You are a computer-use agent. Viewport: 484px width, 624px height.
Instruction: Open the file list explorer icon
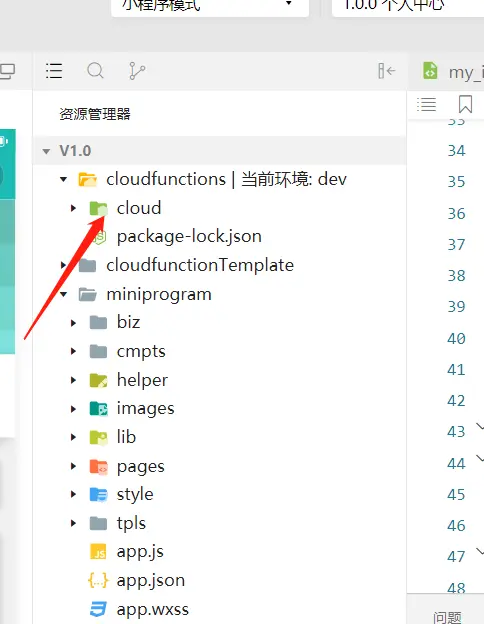tap(54, 71)
